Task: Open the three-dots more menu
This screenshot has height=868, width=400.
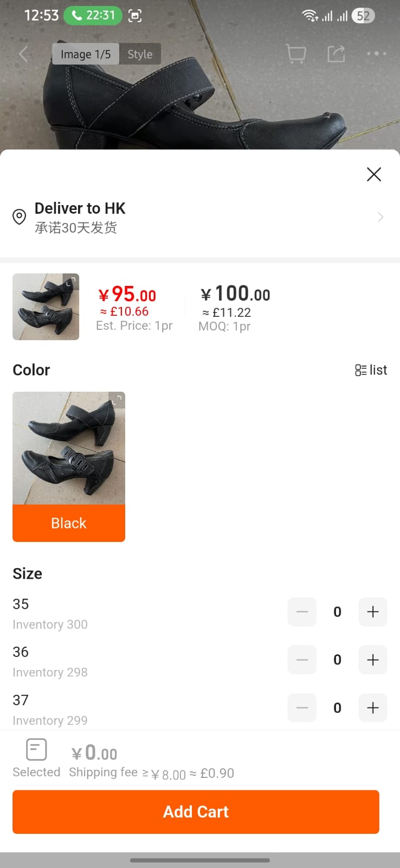Action: pos(376,54)
